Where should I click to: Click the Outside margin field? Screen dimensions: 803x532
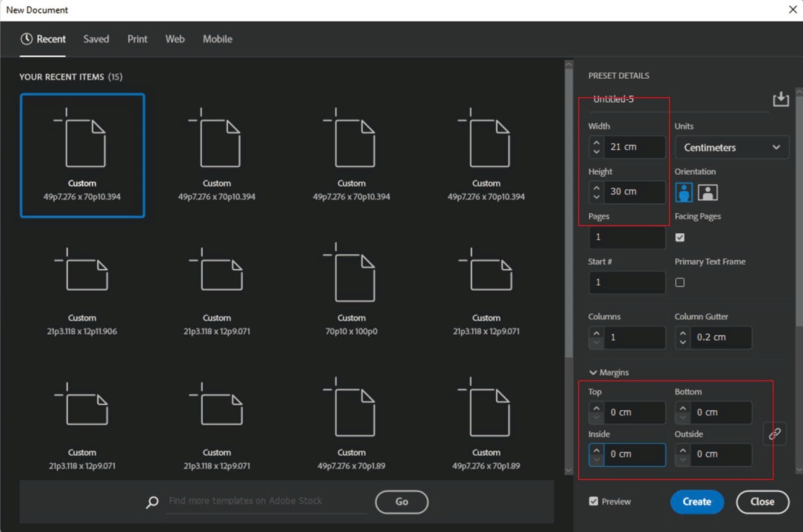tap(720, 454)
